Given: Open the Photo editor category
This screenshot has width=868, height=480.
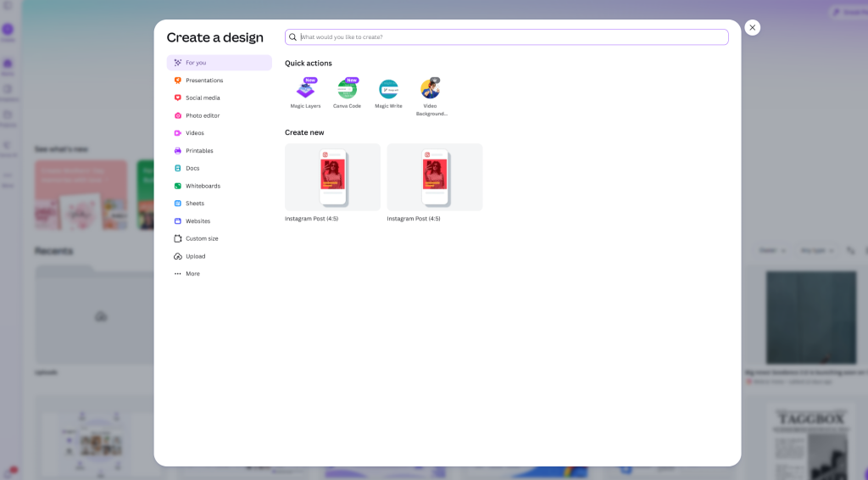Looking at the screenshot, I should pyautogui.click(x=220, y=115).
